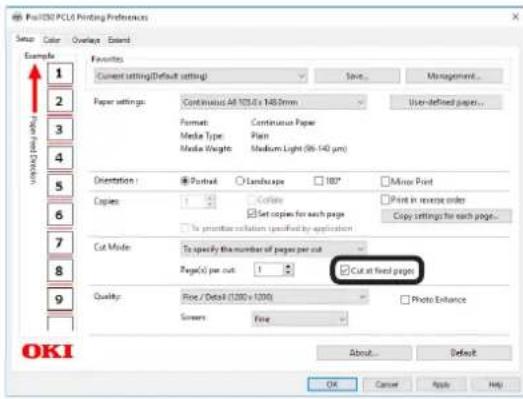Click the Management... button
Viewport: 523px width, 399px height.
tap(454, 76)
